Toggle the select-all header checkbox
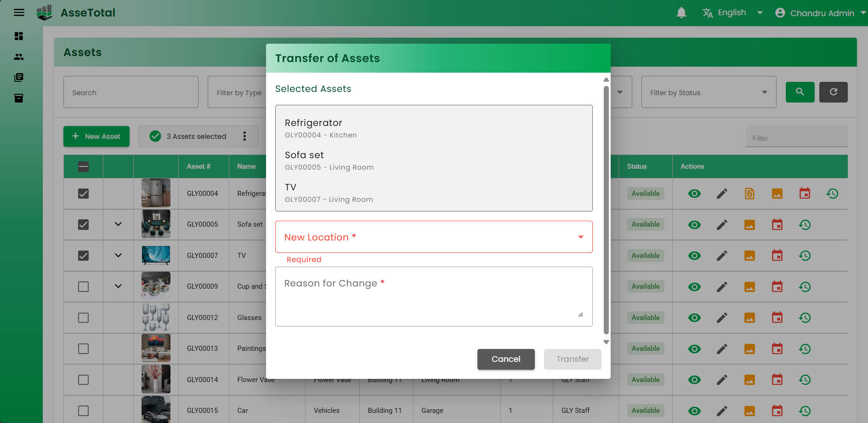 83,166
